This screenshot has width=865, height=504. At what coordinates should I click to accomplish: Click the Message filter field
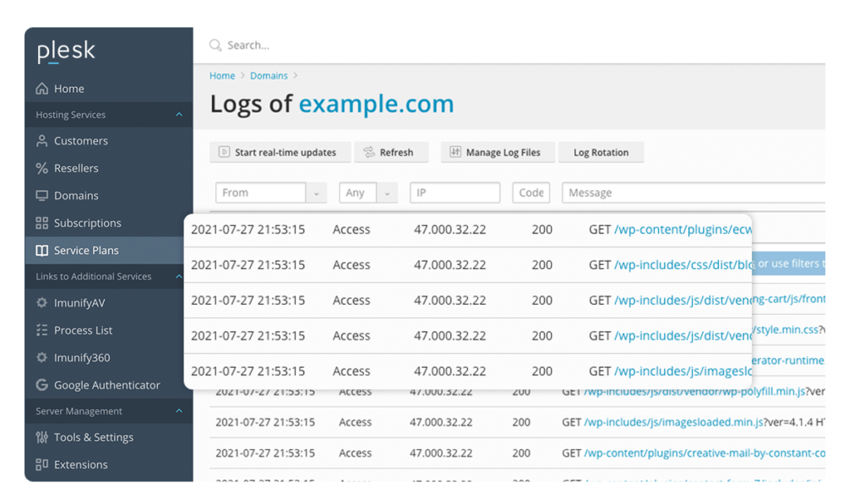(694, 193)
